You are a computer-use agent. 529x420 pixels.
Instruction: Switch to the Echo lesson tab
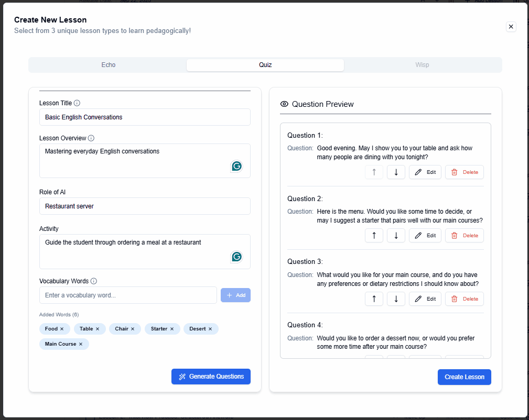[x=108, y=65]
